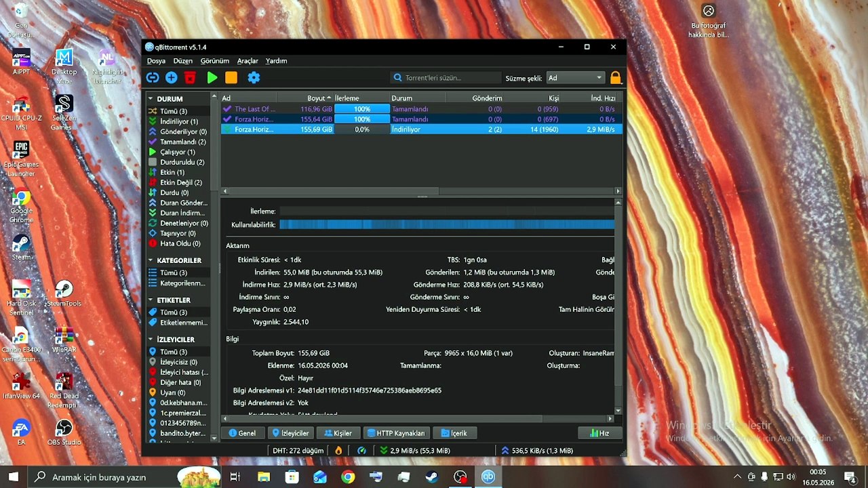Open the OBS Studio desktop icon

coord(64,432)
